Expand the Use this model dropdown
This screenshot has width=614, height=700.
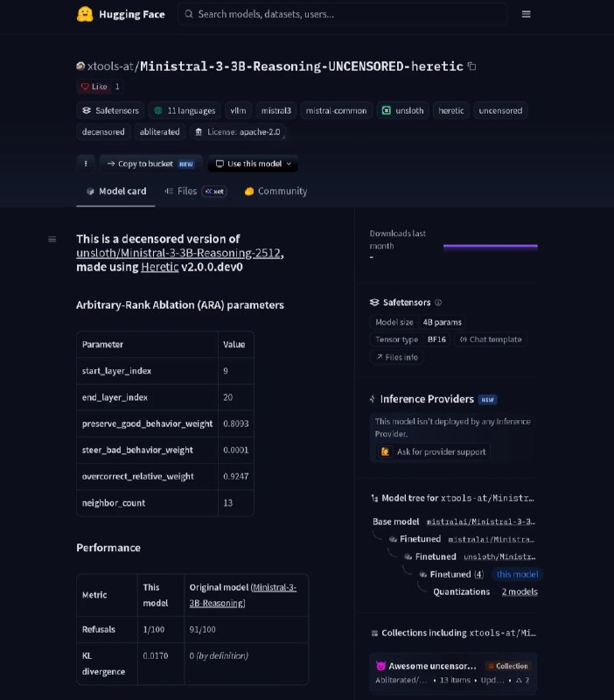tap(253, 164)
